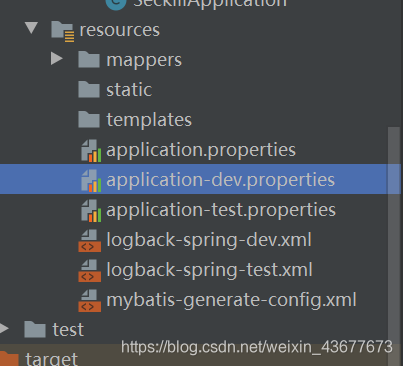Select the target folder label
Screen dimensions: 403x366
click(x=52, y=359)
